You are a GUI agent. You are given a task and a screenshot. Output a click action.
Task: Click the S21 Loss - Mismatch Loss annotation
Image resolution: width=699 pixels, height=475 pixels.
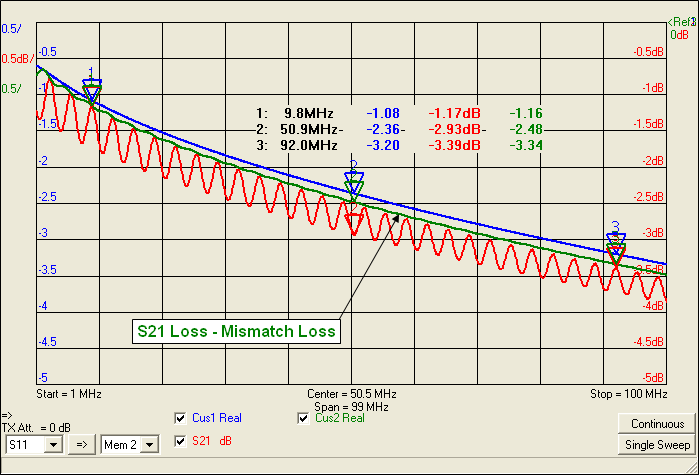[237, 328]
